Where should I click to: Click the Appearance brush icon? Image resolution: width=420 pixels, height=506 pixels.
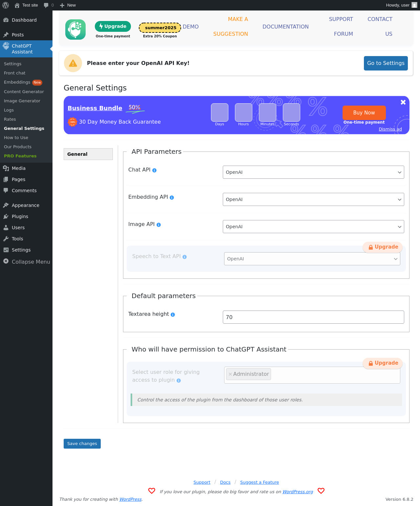pyautogui.click(x=6, y=205)
